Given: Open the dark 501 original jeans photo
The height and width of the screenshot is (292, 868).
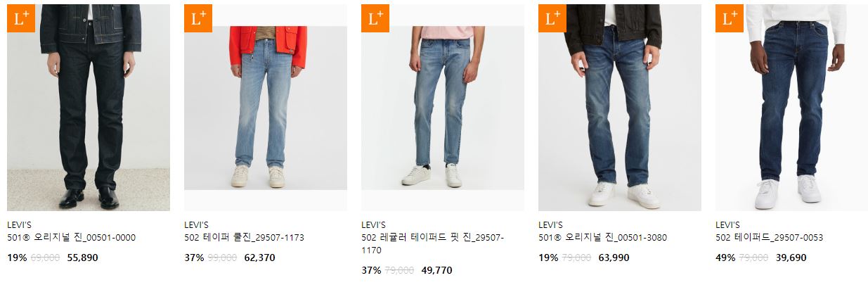Looking at the screenshot, I should [x=89, y=108].
